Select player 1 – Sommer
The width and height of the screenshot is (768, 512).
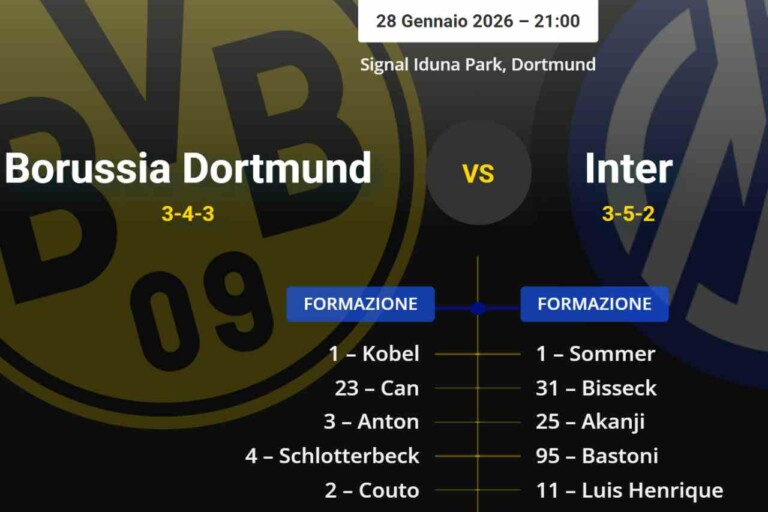(x=596, y=353)
